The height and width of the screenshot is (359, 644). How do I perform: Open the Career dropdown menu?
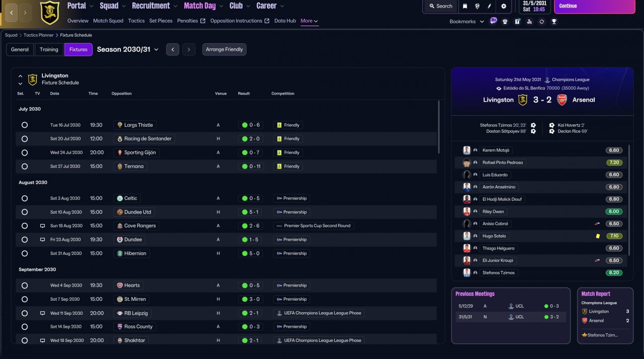(270, 6)
